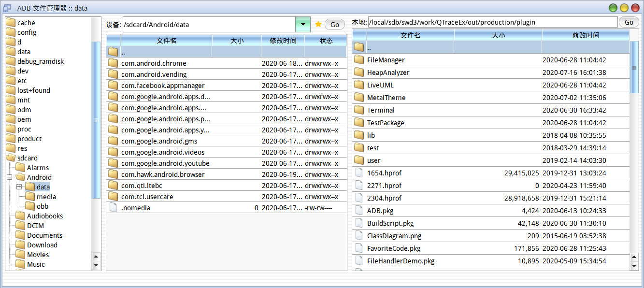Click the ADB app icon in title bar

(7, 8)
